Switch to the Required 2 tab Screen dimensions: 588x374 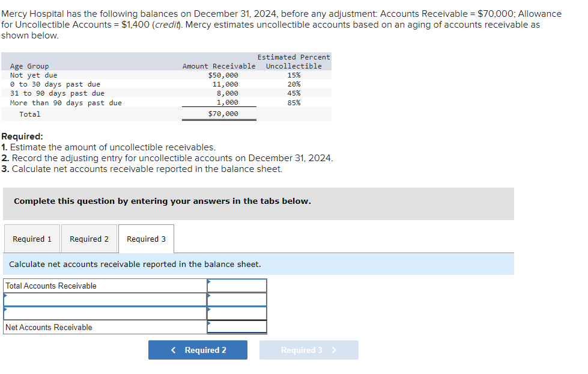[x=89, y=238]
